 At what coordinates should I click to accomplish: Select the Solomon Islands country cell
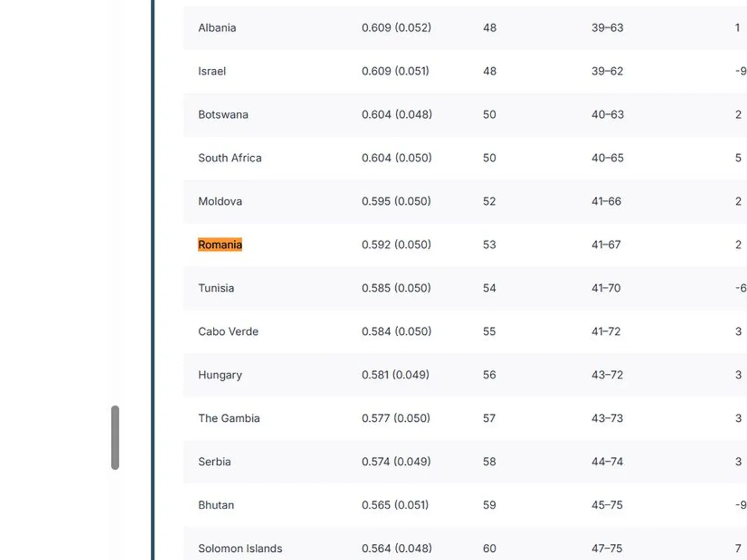(240, 549)
